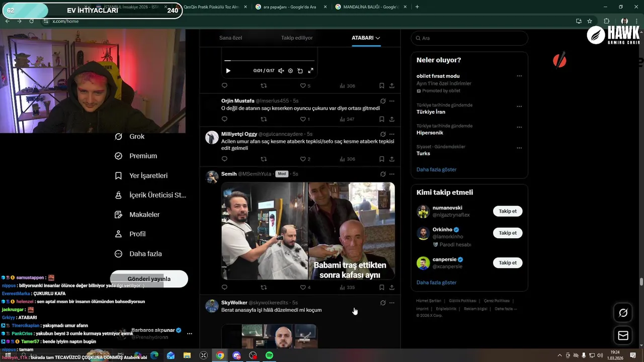Switch to ara papağanı Google tab

point(289,7)
